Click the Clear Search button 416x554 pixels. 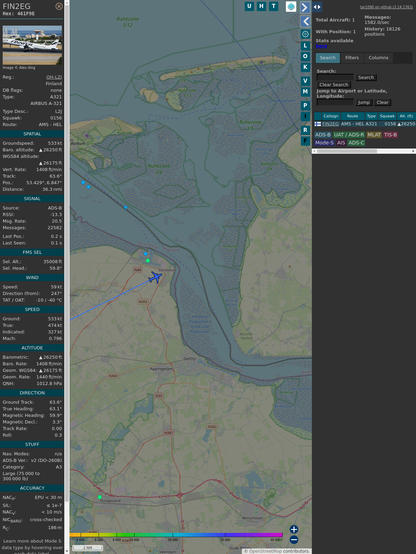pyautogui.click(x=334, y=85)
